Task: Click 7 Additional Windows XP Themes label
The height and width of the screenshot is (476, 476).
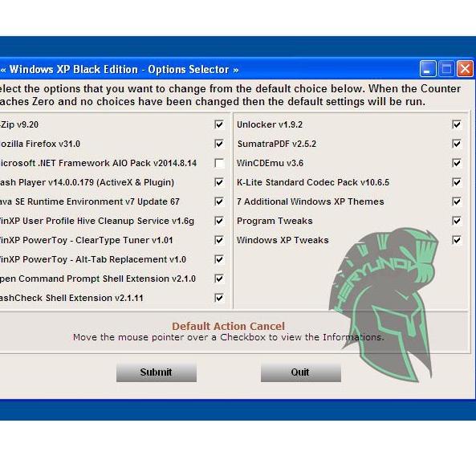Action: [x=311, y=201]
